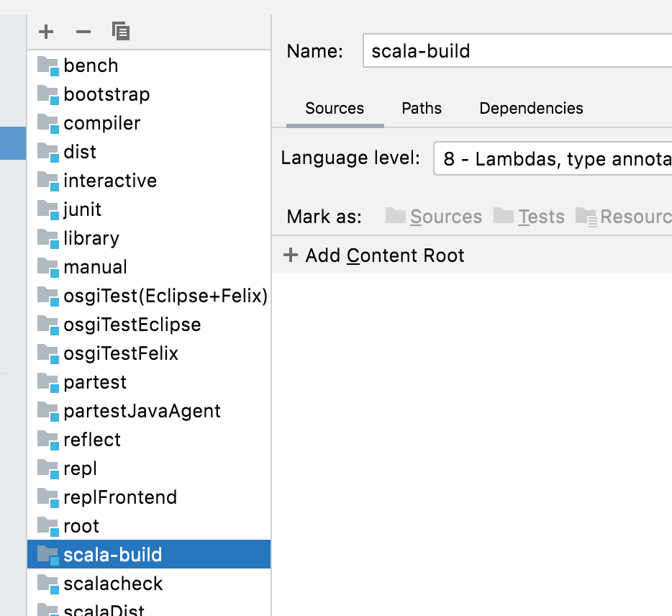Viewport: 672px width, 616px height.
Task: Select the interactive module folder icon
Action: point(48,181)
